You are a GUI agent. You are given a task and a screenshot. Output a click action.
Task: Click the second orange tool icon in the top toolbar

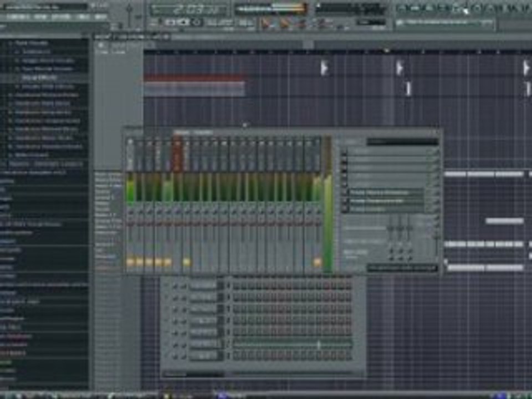point(284,24)
